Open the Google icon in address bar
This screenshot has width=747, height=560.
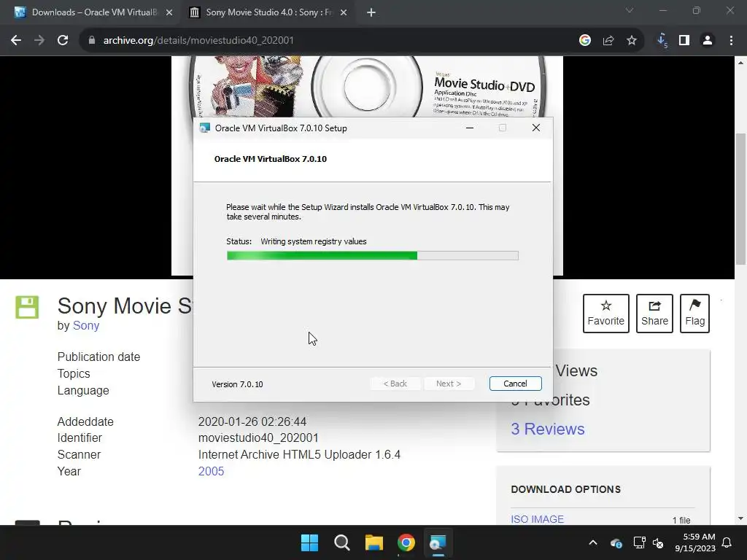(585, 41)
